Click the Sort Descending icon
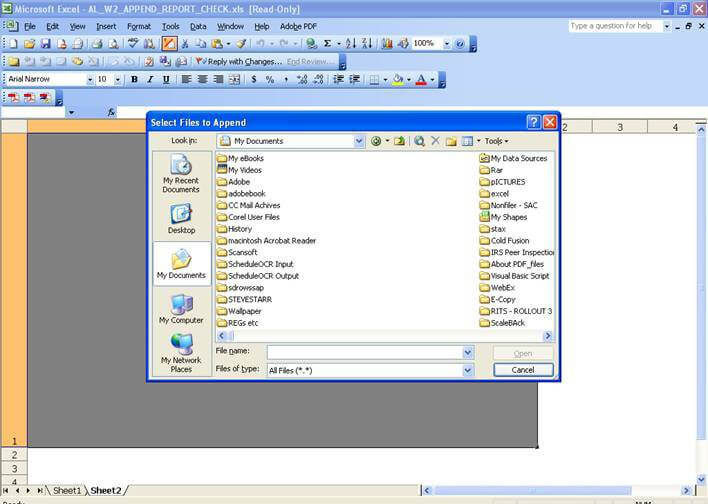This screenshot has height=504, width=708. [x=367, y=44]
